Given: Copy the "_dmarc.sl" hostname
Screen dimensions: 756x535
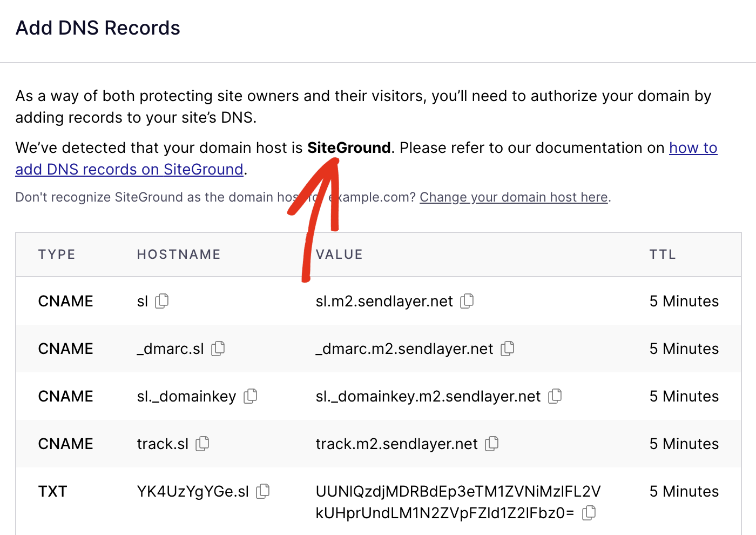Looking at the screenshot, I should pyautogui.click(x=218, y=349).
